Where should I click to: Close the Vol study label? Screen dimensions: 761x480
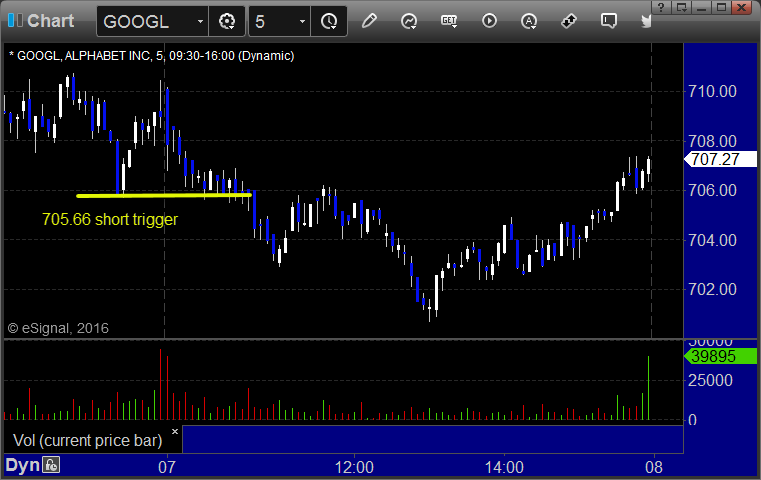click(175, 431)
